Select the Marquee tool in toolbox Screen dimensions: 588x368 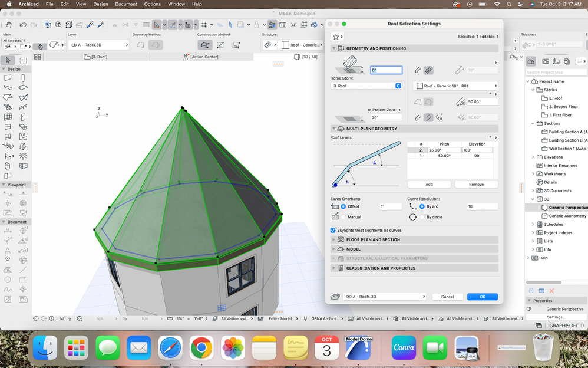(x=24, y=60)
